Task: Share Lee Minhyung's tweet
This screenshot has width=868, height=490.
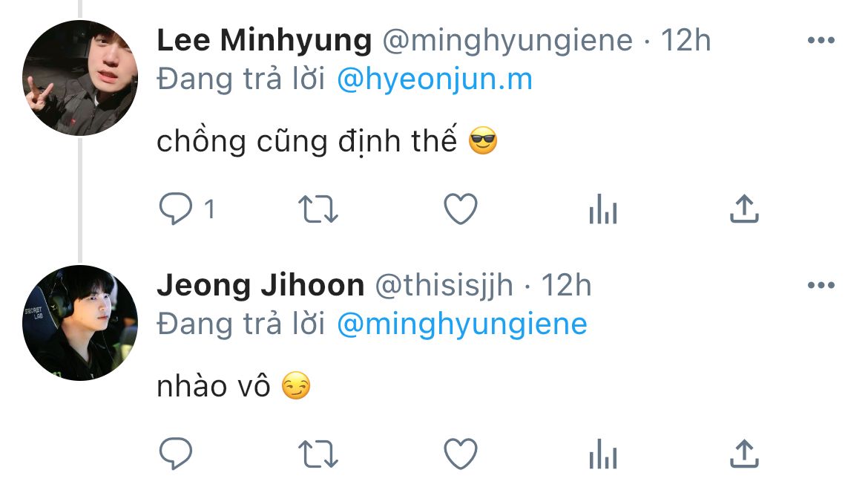Action: [x=744, y=210]
